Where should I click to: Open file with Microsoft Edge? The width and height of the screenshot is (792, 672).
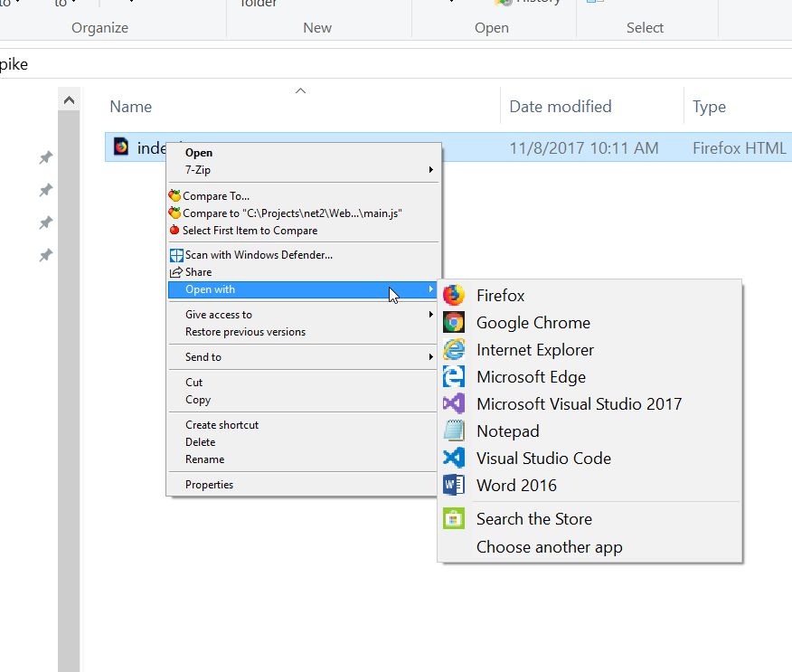589,377
